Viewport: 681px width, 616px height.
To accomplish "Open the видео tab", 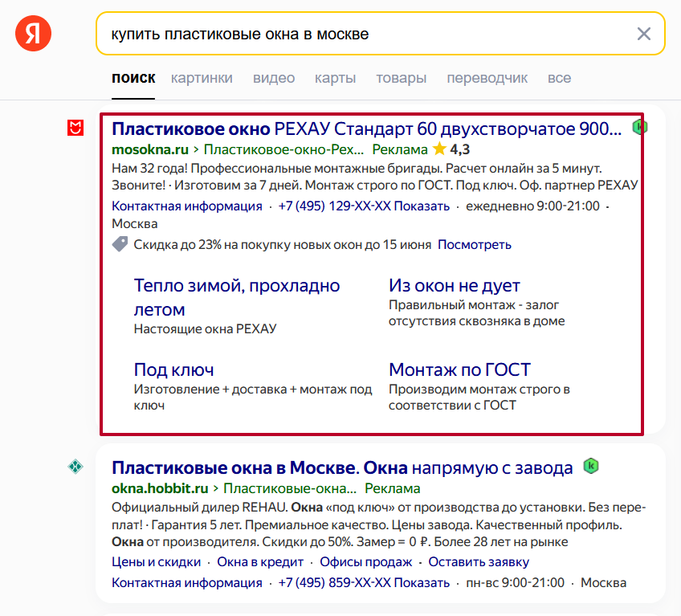I will coord(274,78).
